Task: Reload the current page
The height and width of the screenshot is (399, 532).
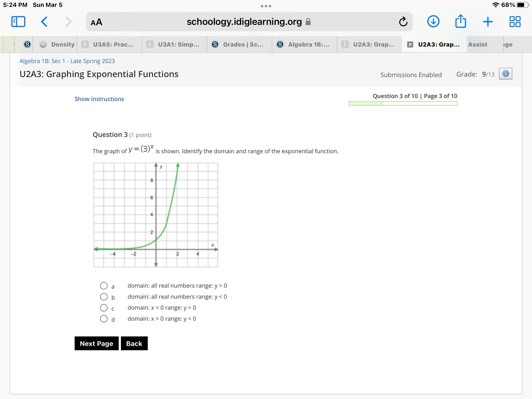Action: (x=403, y=22)
